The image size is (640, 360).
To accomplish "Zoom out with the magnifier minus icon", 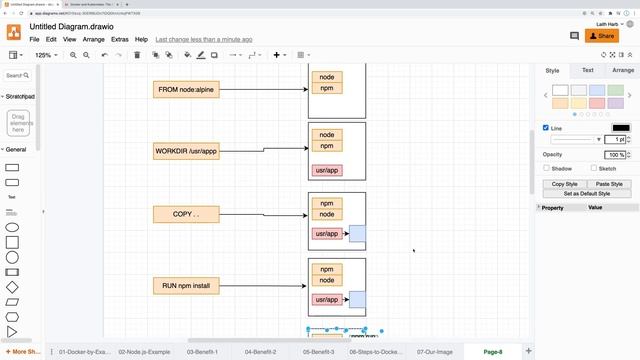I will click(86, 55).
